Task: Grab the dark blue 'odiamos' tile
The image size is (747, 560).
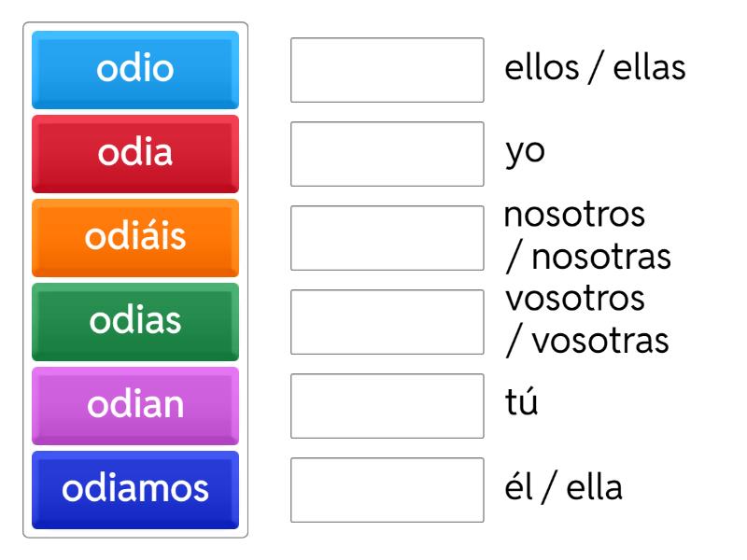Action: (x=135, y=490)
